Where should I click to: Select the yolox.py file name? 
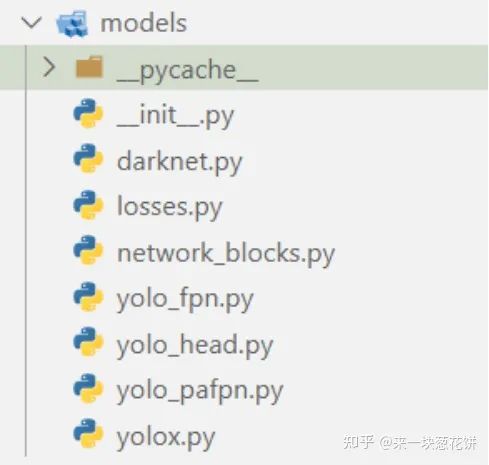point(166,439)
